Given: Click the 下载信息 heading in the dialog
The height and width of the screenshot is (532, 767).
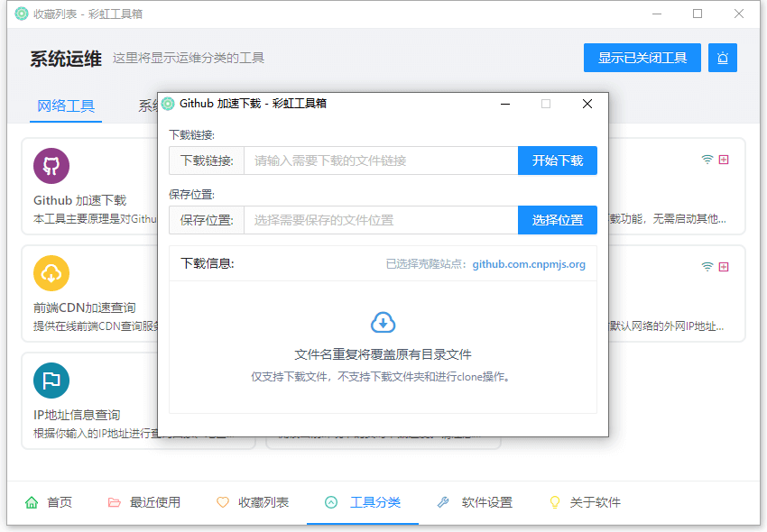Looking at the screenshot, I should [x=208, y=263].
